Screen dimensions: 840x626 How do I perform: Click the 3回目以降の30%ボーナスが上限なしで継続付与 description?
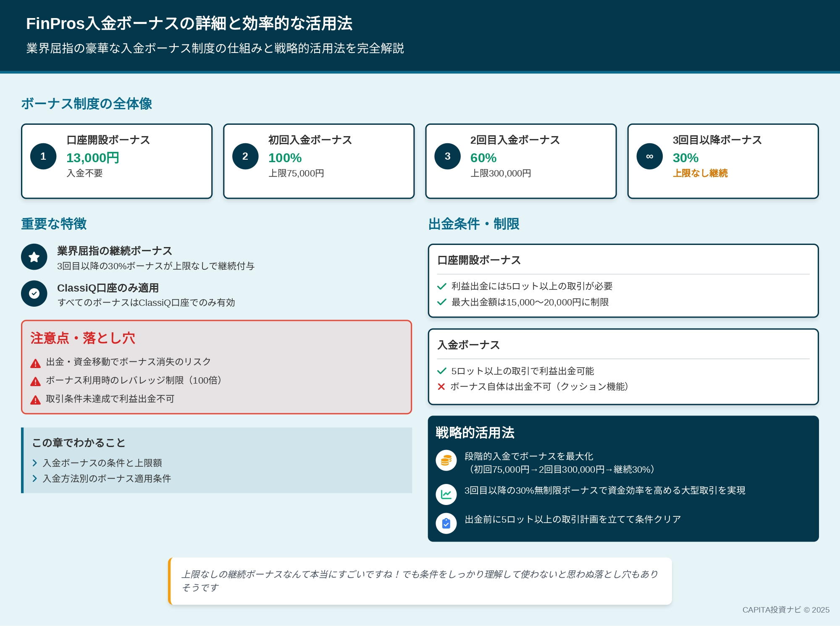(156, 266)
